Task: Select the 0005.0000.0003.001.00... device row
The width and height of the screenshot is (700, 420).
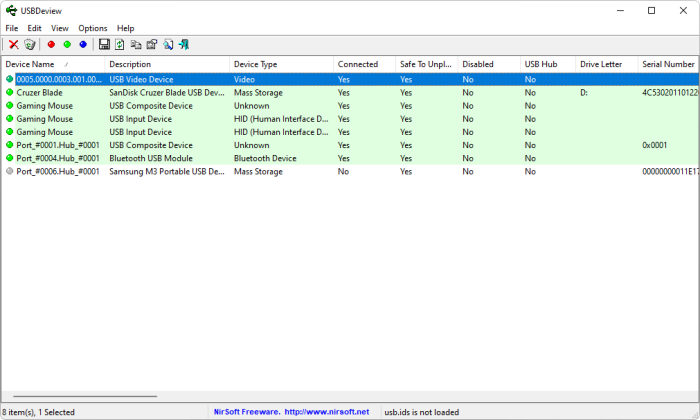Action: (x=350, y=79)
